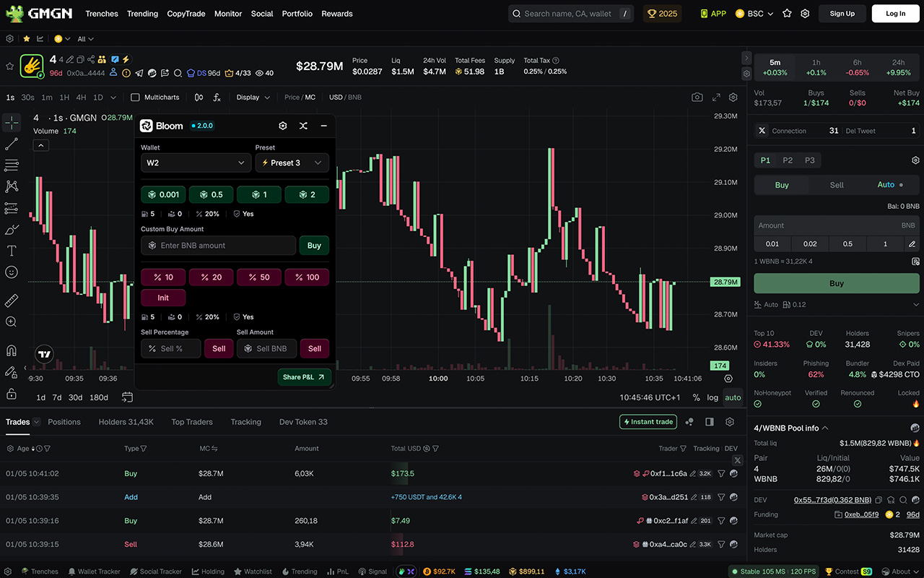Viewport: 924px width, 578px height.
Task: Open the top-bar watchlist star
Action: point(787,14)
